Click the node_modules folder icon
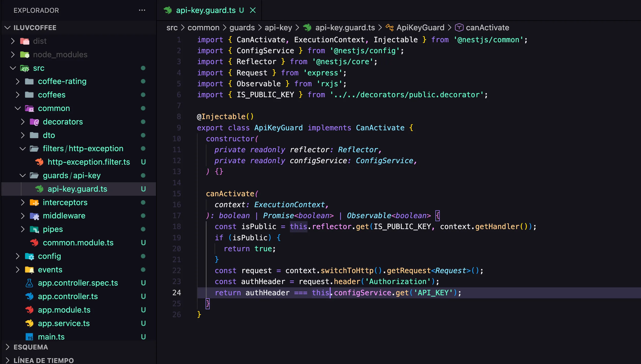Viewport: 641px width, 364px height. tap(25, 54)
